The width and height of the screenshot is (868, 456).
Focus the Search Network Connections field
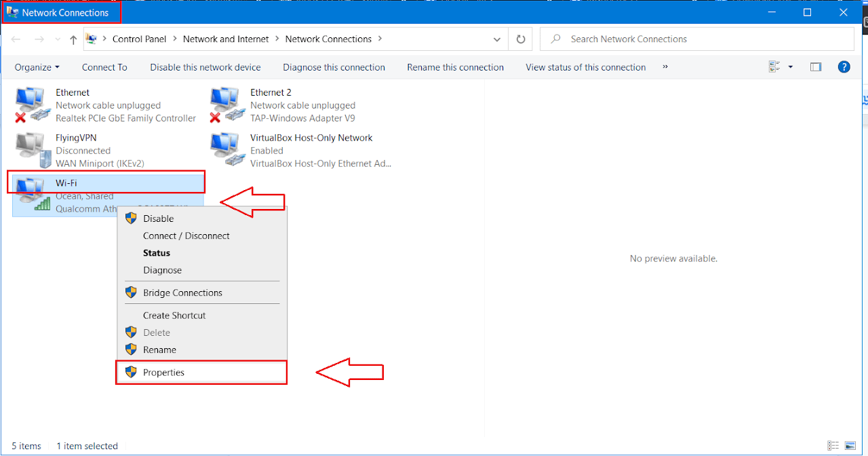696,39
